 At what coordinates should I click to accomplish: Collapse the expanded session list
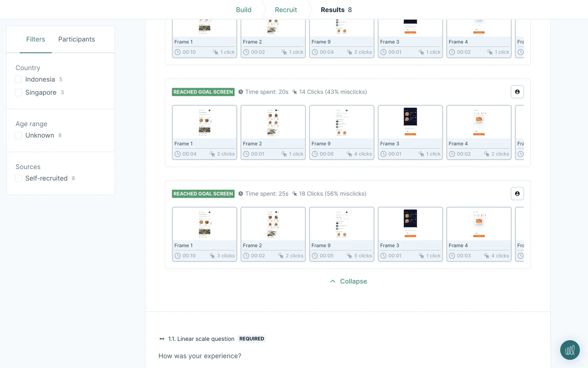pyautogui.click(x=353, y=281)
